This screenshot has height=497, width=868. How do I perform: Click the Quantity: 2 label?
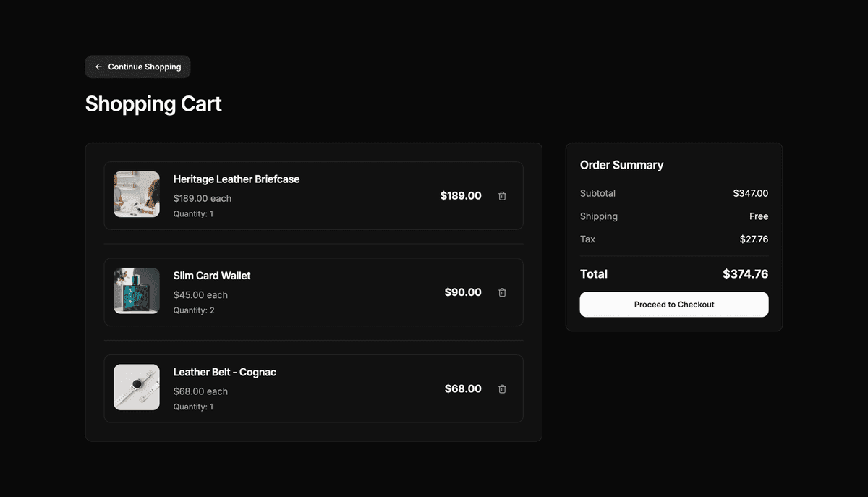tap(192, 310)
